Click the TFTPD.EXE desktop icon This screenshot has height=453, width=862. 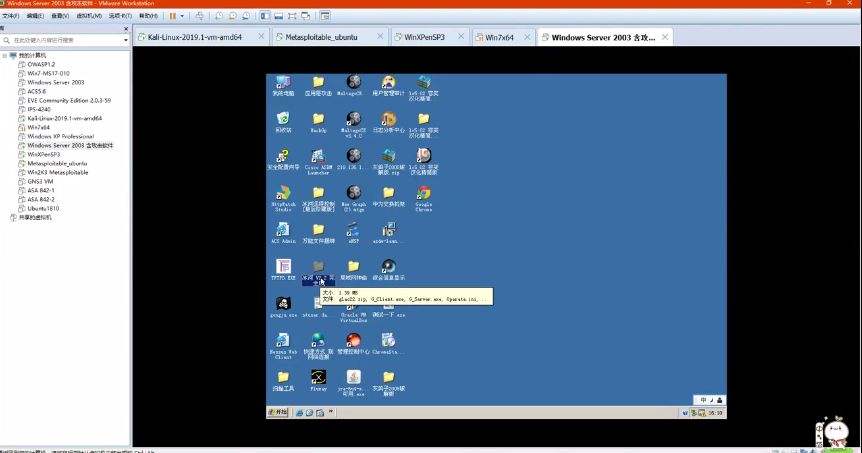pyautogui.click(x=283, y=270)
